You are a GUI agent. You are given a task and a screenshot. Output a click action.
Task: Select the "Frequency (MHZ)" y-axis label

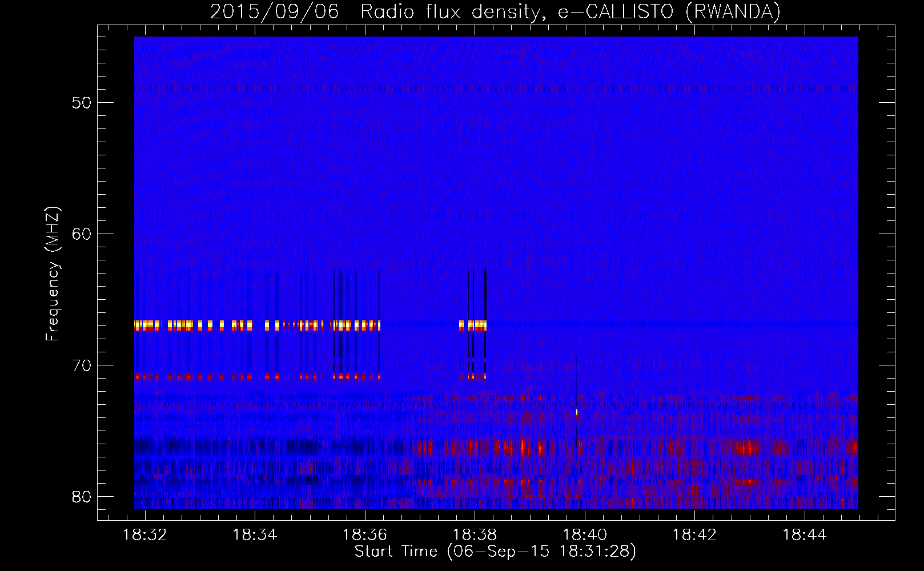[x=53, y=274]
